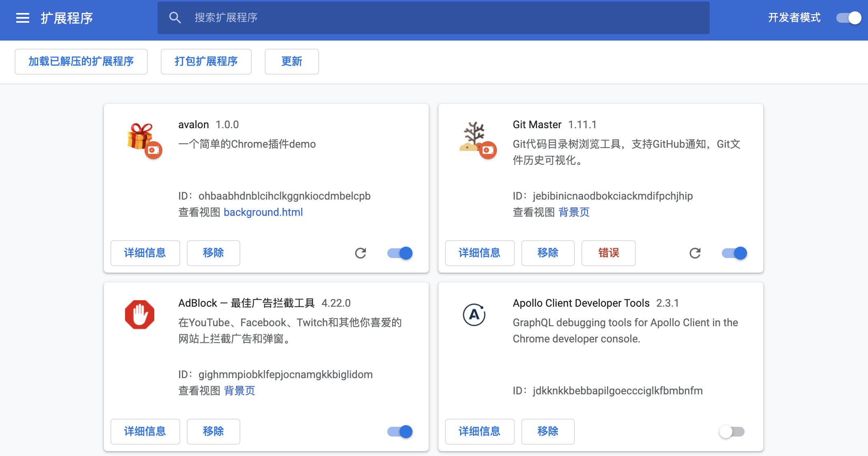The width and height of the screenshot is (868, 456).
Task: View Git Master 错误 errors
Action: [x=609, y=253]
